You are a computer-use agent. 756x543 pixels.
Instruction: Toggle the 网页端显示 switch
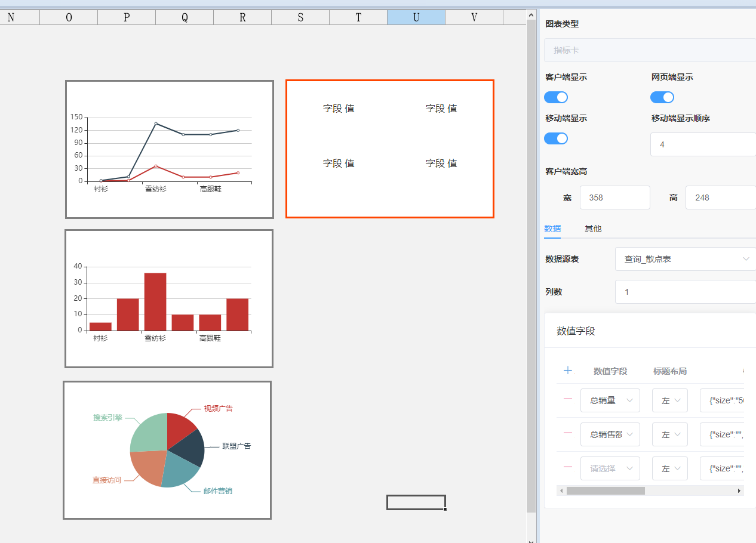[662, 97]
